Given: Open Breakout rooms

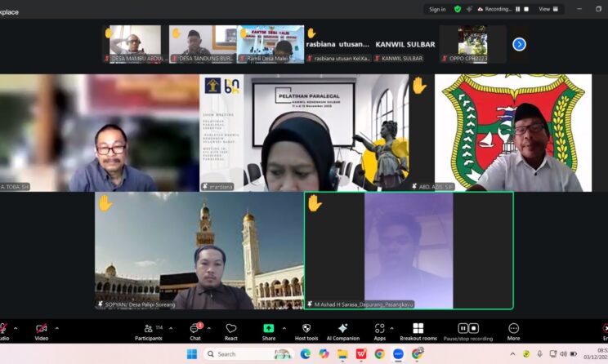Looking at the screenshot, I should click(418, 330).
